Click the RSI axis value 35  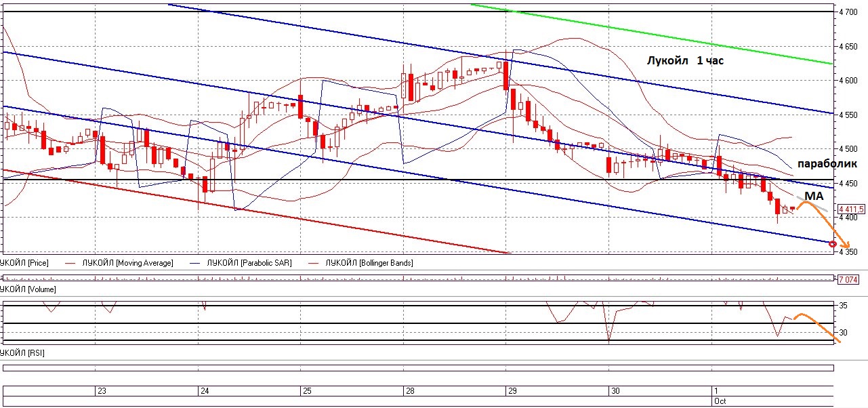click(844, 306)
